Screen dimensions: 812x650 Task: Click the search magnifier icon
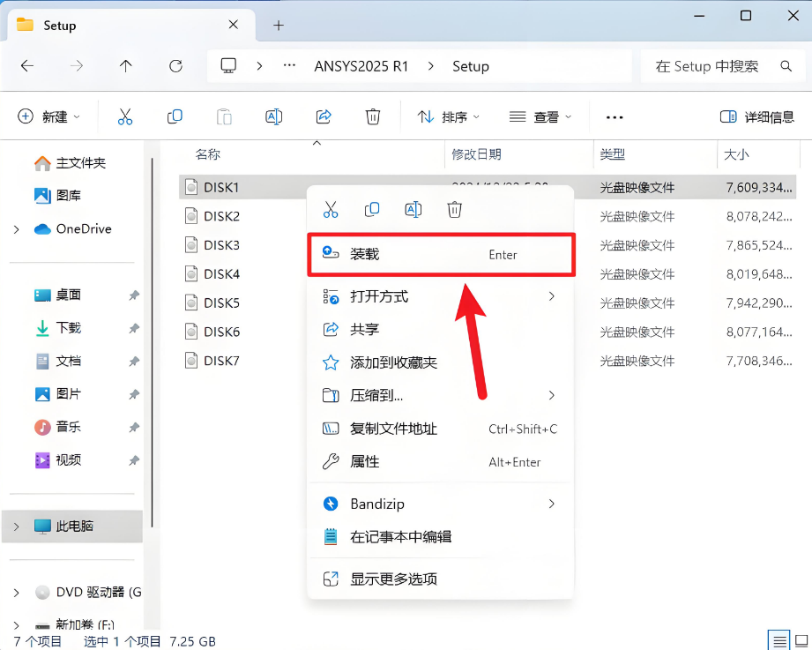(x=786, y=66)
